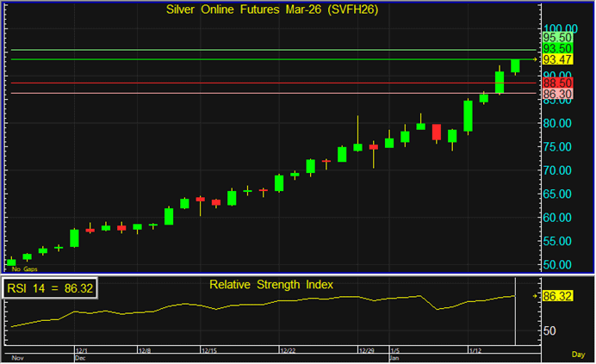Select the red horizontal line at 88.50
The image size is (596, 364).
point(258,83)
